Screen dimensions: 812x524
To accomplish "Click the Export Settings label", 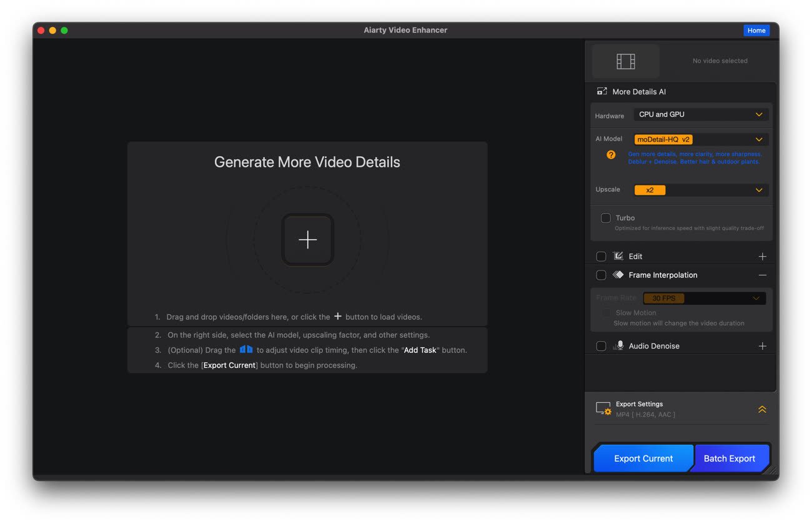I will [639, 404].
